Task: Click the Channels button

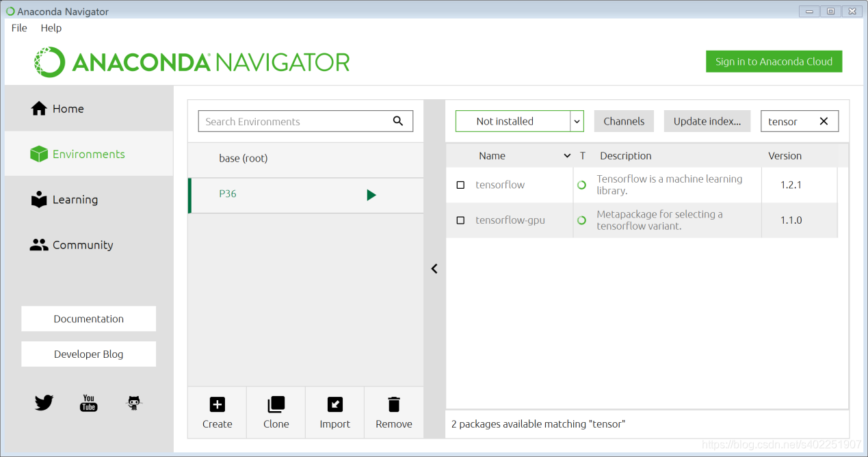Action: click(624, 121)
